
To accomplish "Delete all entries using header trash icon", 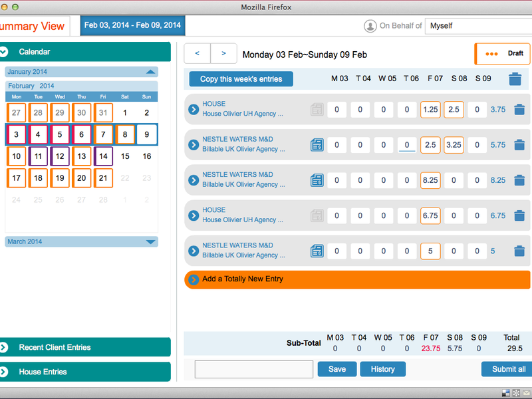I will tap(515, 79).
